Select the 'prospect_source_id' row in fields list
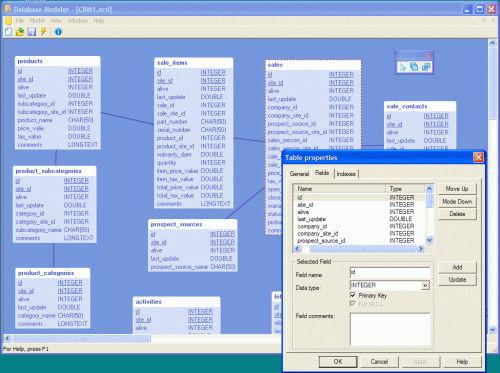This screenshot has height=373, width=500. 359,241
